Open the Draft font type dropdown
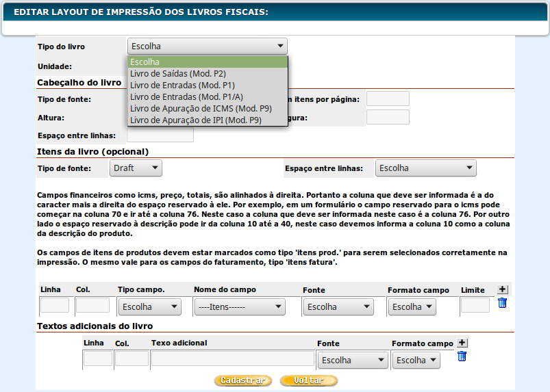 136,168
